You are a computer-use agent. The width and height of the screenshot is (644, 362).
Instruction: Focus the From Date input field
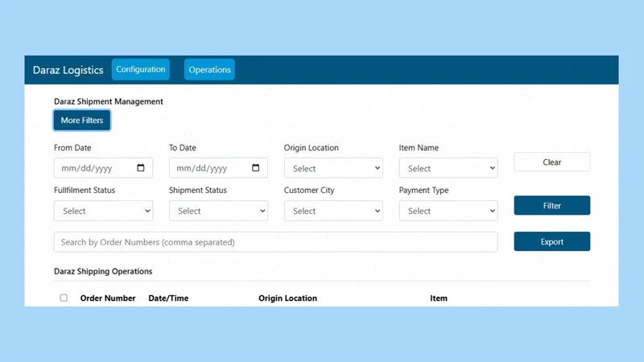tap(104, 168)
